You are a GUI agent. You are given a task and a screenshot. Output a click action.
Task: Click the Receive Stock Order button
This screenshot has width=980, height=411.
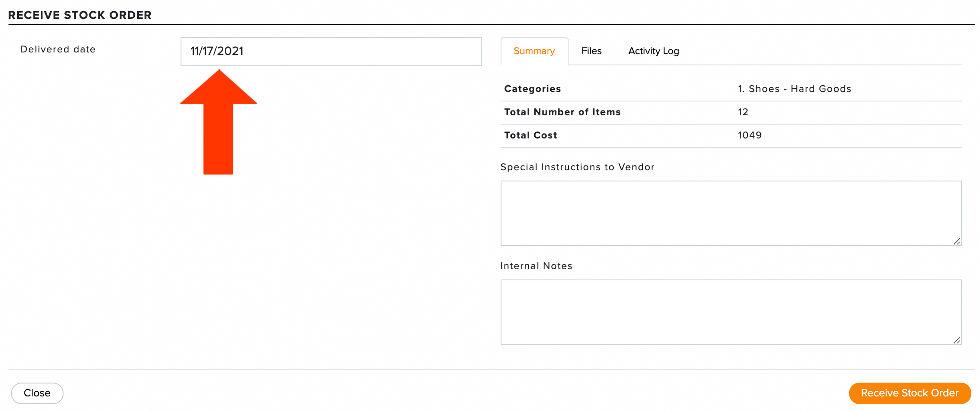click(910, 393)
